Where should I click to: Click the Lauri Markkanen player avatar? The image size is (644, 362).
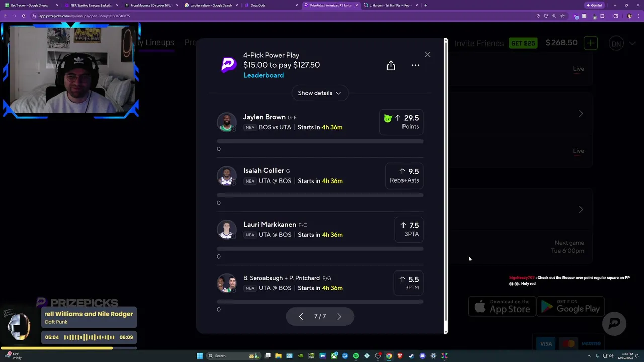click(226, 230)
